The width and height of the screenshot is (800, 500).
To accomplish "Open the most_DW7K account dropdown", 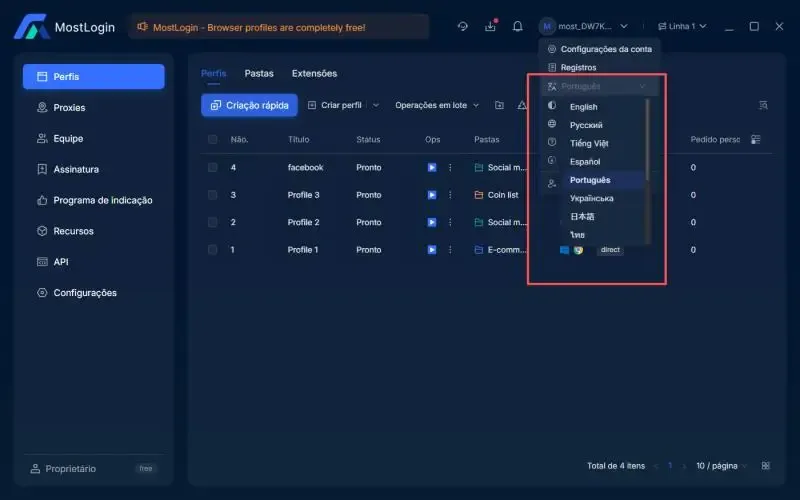I will point(583,26).
